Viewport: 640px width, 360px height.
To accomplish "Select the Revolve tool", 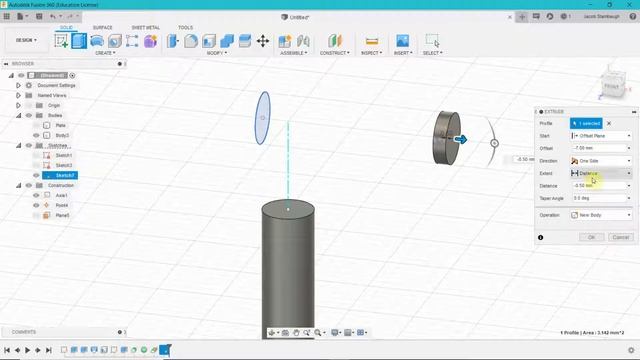I will [97, 41].
